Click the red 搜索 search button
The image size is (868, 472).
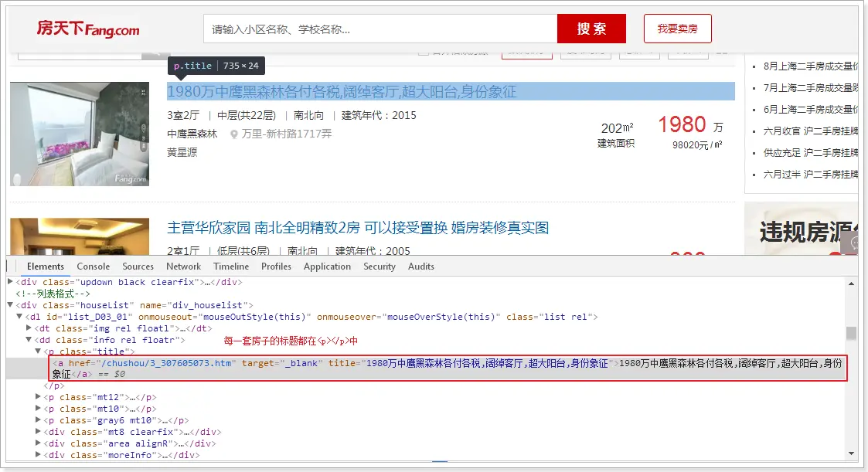coord(593,28)
